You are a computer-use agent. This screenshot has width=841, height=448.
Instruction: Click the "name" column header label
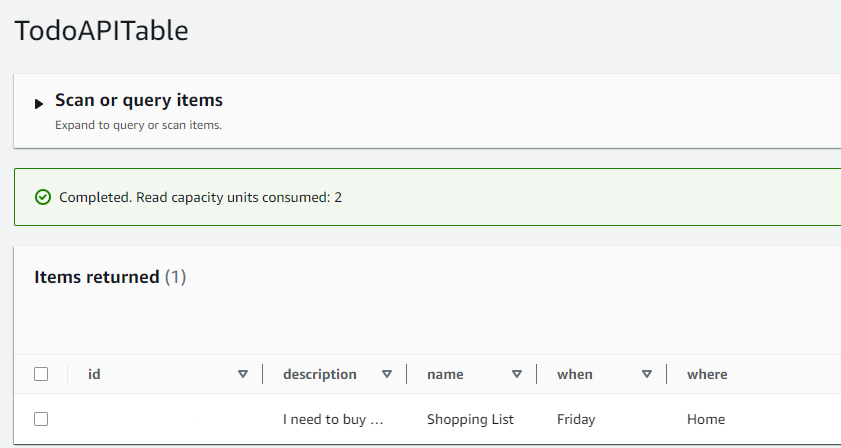[445, 374]
